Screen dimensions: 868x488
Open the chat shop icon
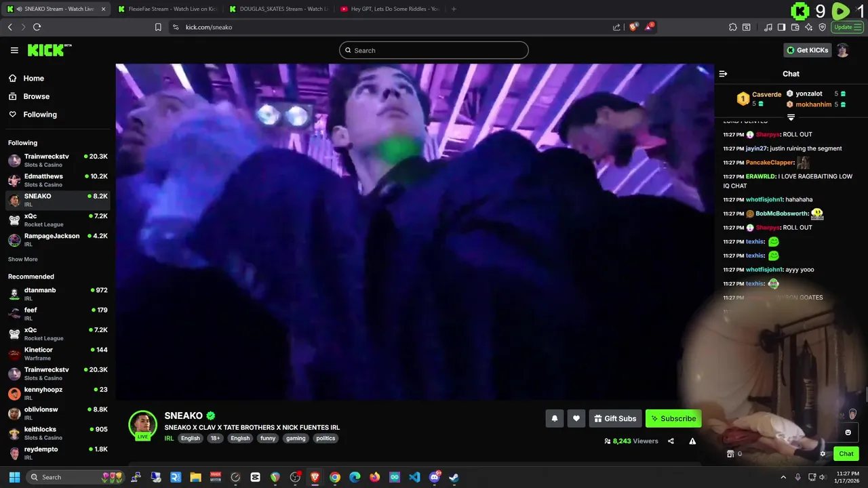click(x=730, y=454)
